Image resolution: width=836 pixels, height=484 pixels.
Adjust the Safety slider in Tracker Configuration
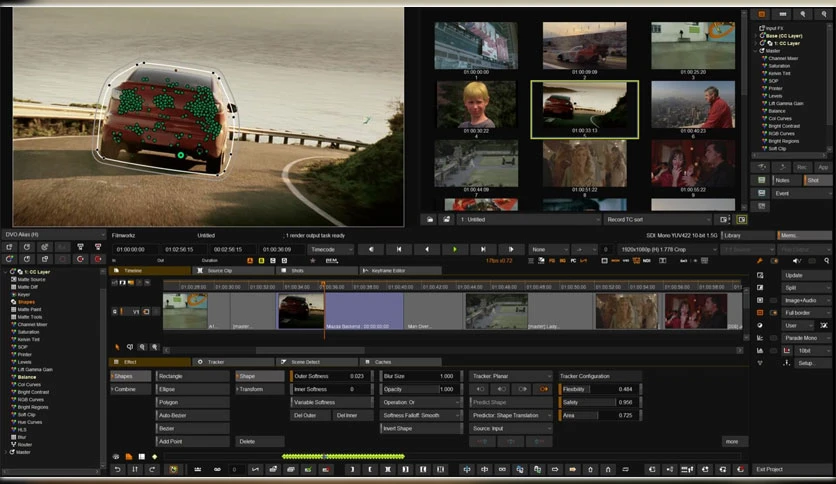(600, 402)
